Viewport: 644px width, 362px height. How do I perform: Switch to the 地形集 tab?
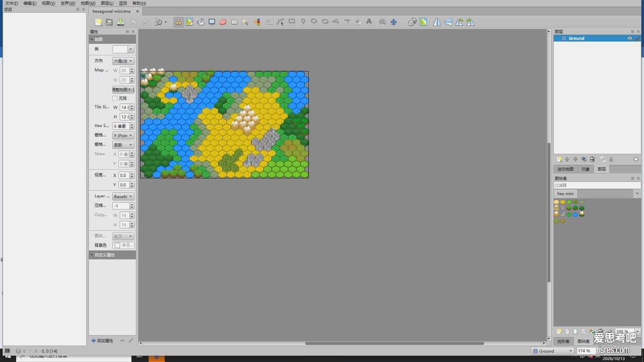tap(563, 341)
